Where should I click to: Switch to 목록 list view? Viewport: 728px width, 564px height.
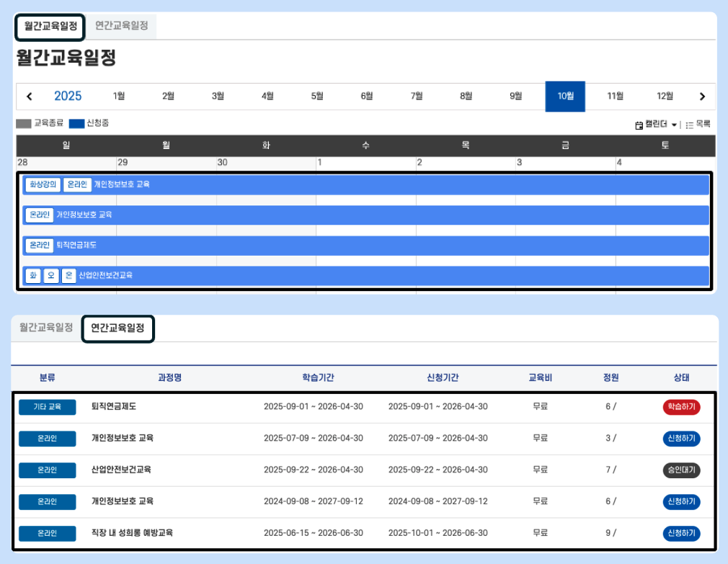pyautogui.click(x=698, y=125)
